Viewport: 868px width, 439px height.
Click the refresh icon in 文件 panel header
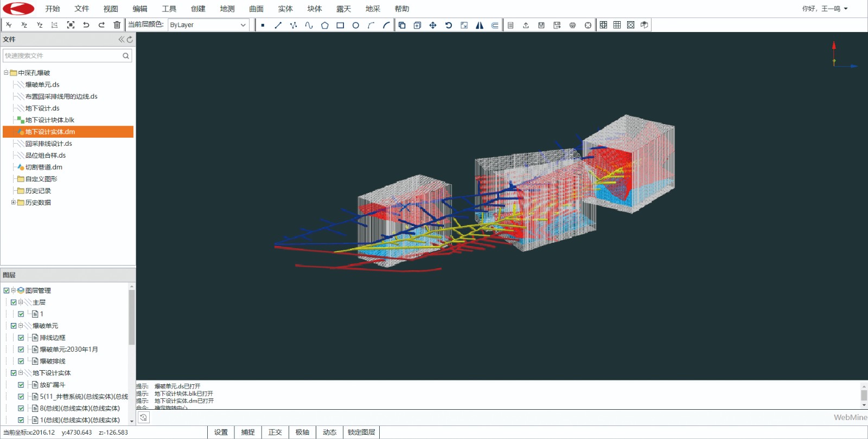tap(130, 40)
